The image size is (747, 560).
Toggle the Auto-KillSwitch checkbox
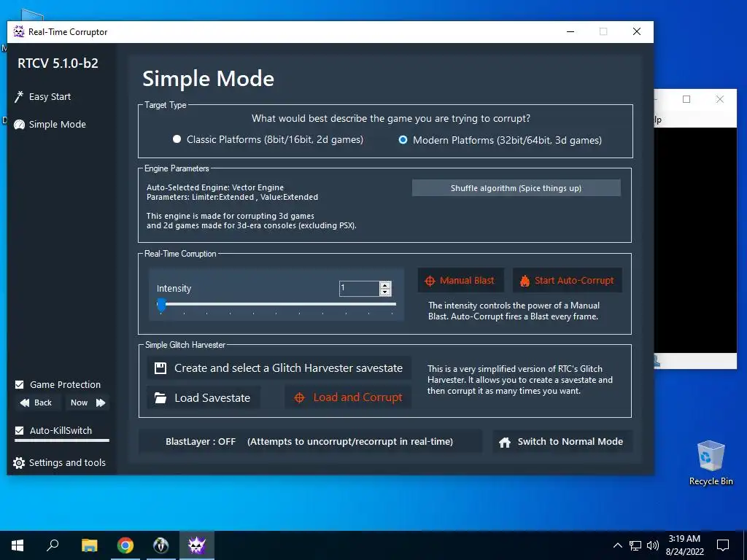tap(20, 430)
